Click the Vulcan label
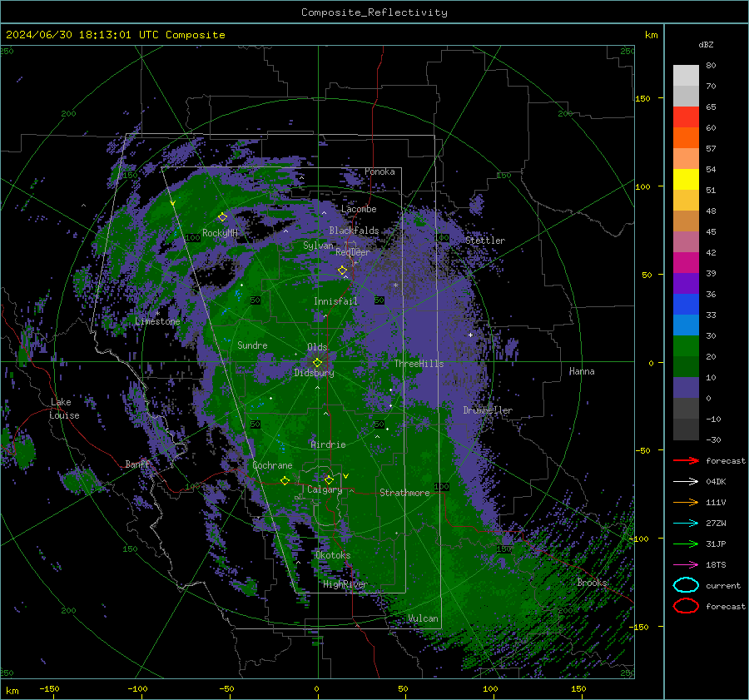Screen dimensions: 749x700 424,618
